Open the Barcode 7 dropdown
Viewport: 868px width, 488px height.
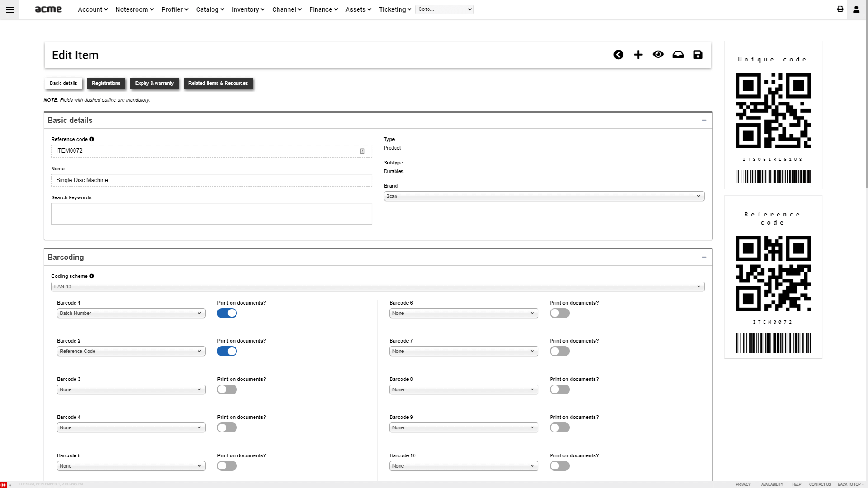click(x=463, y=351)
